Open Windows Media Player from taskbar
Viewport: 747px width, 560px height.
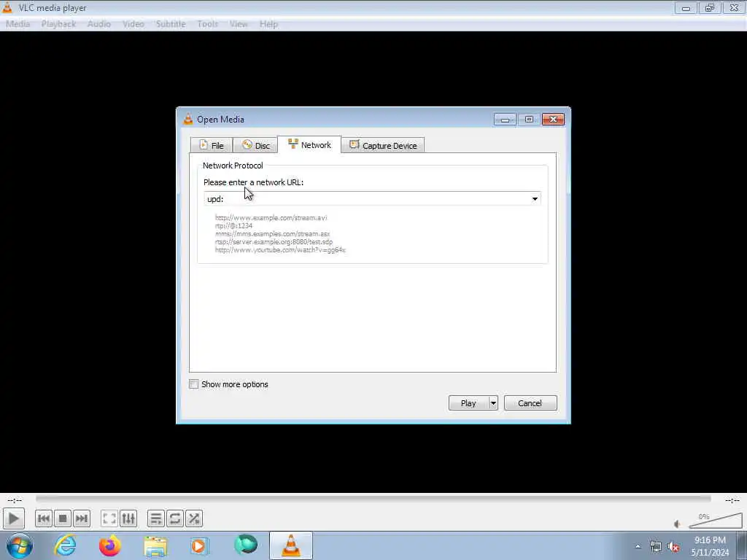(x=198, y=546)
